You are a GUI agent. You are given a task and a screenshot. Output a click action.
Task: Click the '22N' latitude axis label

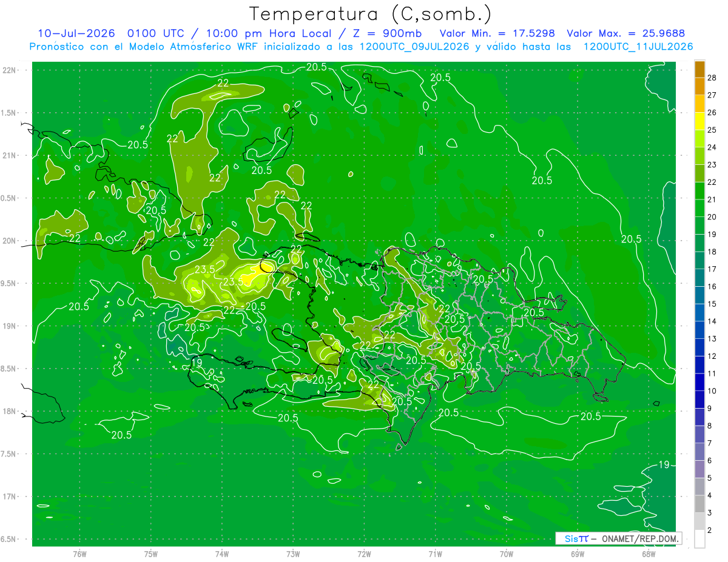pyautogui.click(x=9, y=70)
